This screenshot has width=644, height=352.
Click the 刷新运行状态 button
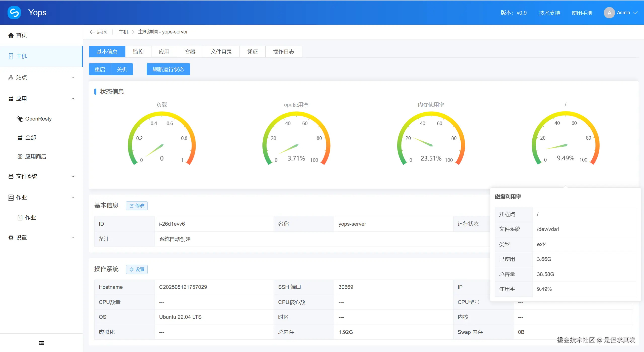(168, 69)
